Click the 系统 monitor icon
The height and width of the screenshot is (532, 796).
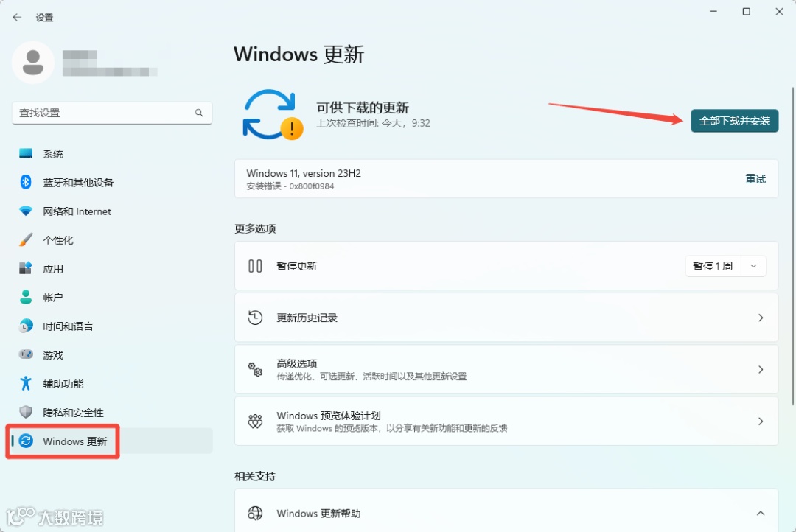coord(26,153)
